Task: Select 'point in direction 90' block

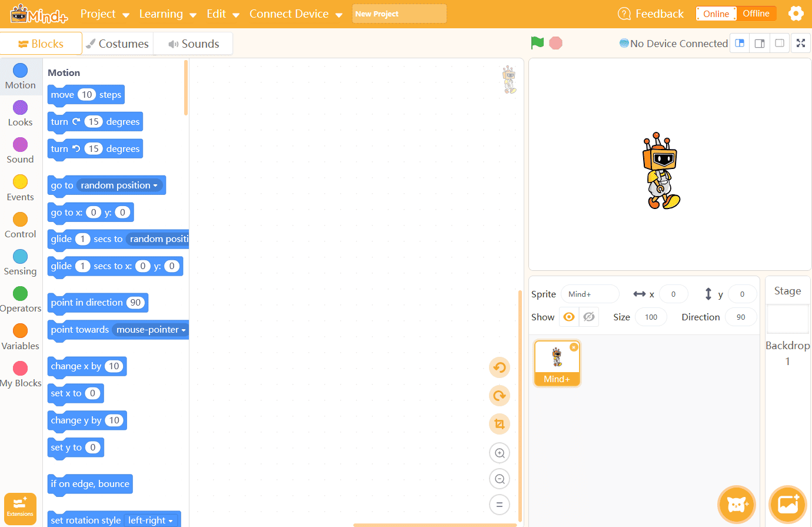Action: [x=98, y=303]
